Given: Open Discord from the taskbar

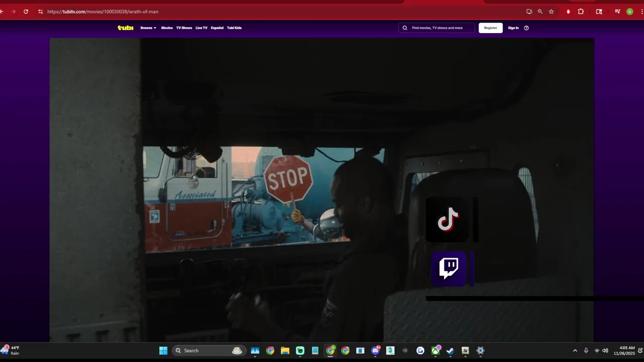Looking at the screenshot, I should (375, 350).
